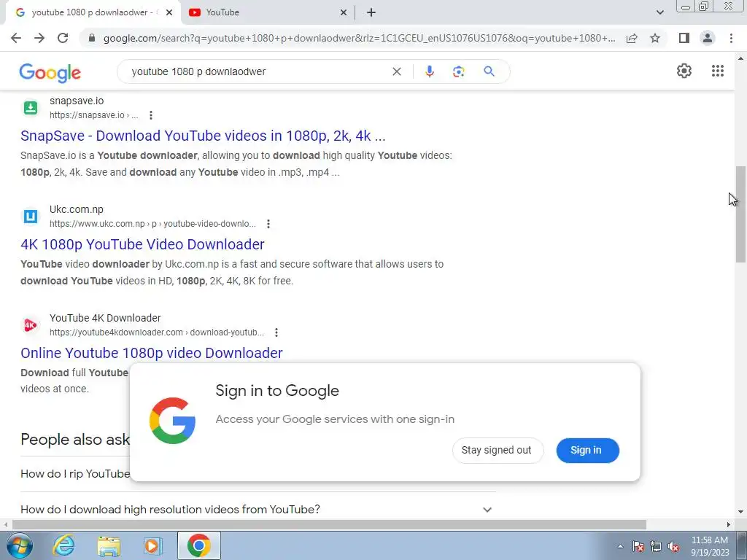Go back using the browser back arrow
The image size is (747, 560).
point(16,38)
